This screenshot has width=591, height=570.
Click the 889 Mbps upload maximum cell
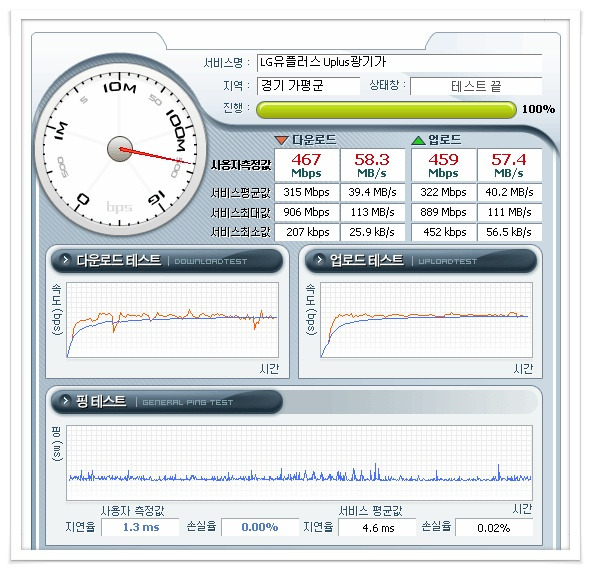click(443, 212)
